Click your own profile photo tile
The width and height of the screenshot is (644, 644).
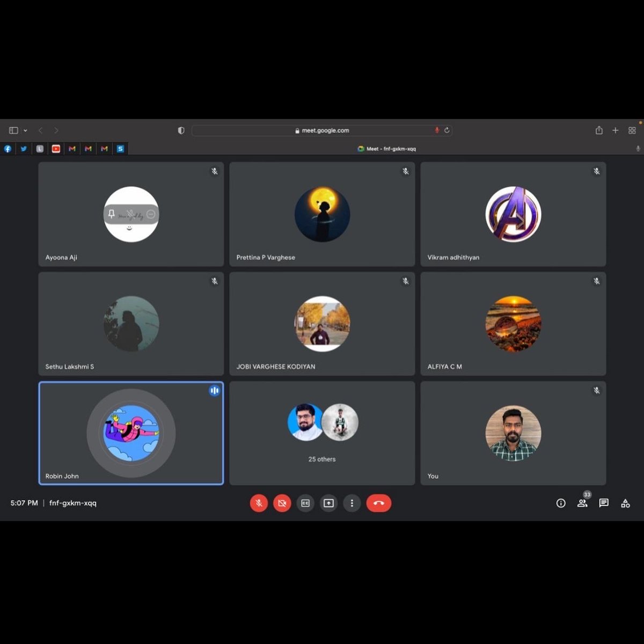[513, 433]
